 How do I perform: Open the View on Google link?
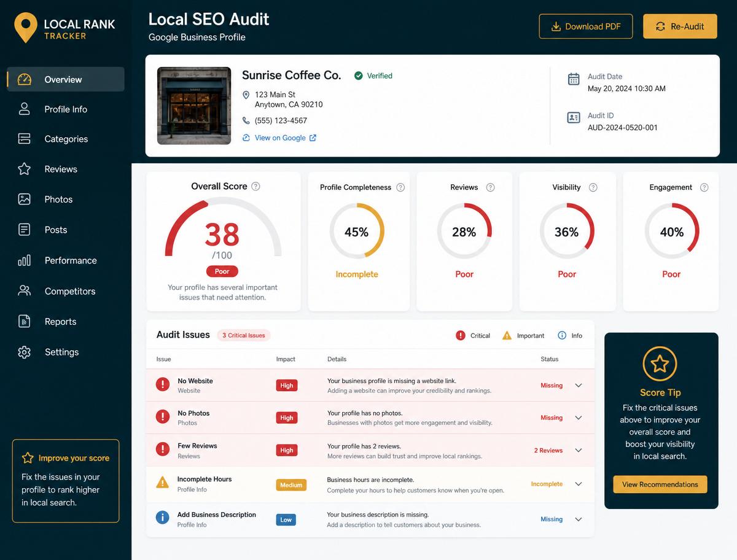[x=279, y=138]
